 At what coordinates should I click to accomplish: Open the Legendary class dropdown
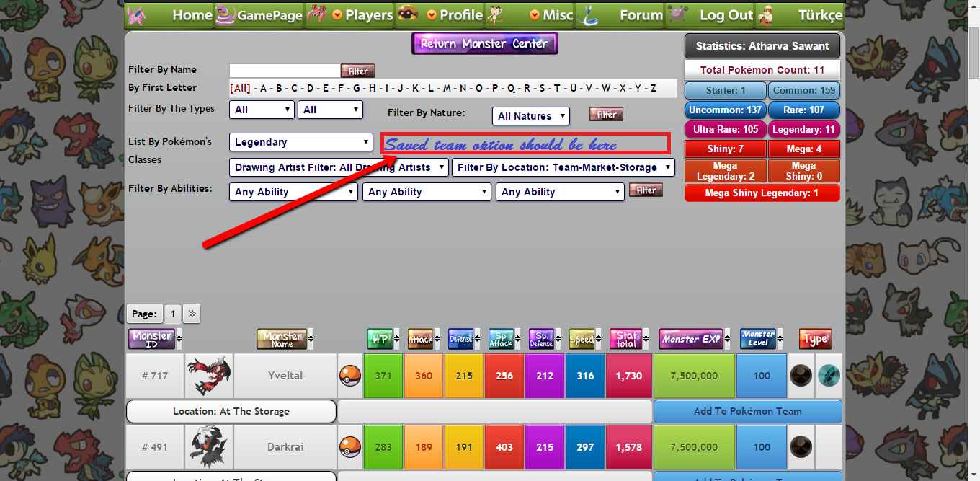[x=300, y=142]
